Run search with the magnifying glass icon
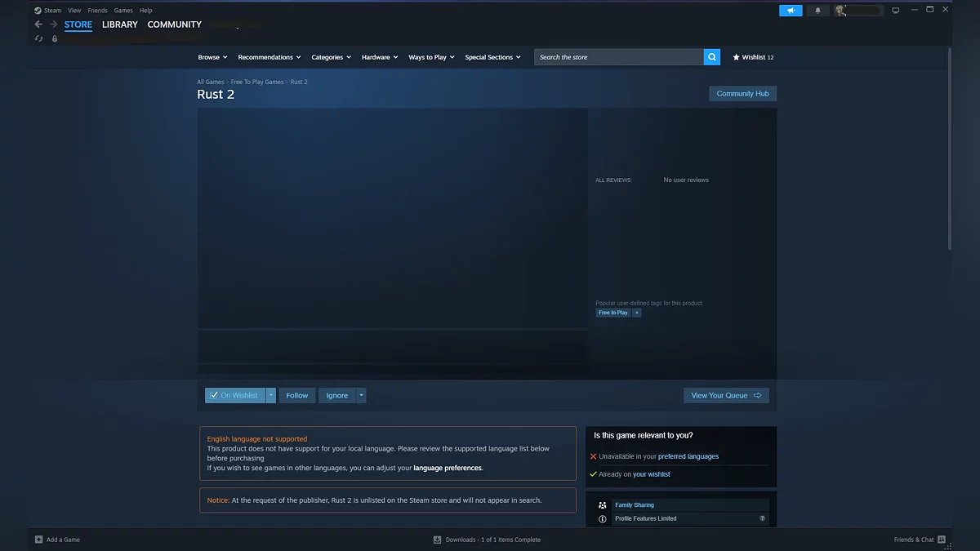 [x=710, y=56]
